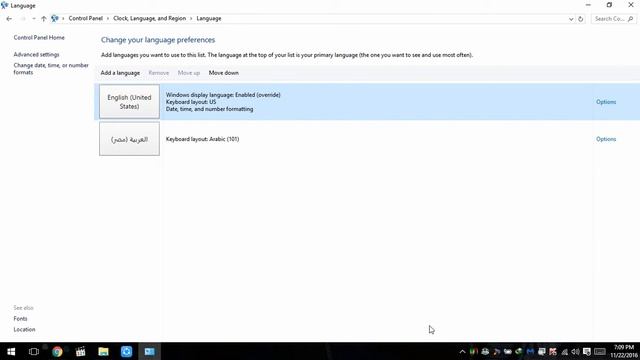Open the network signal tray icon

564,351
